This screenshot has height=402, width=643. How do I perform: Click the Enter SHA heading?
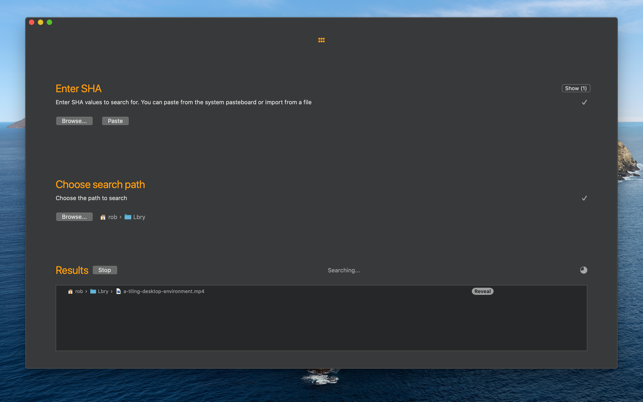(x=78, y=89)
